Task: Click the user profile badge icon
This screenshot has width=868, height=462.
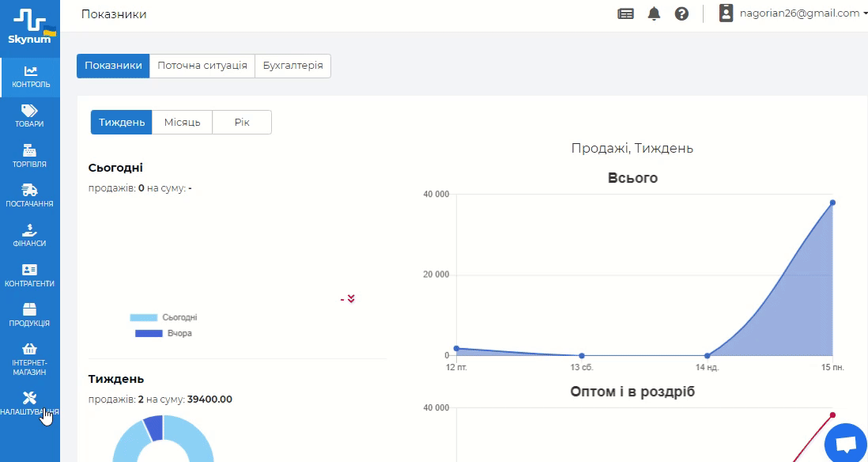Action: (x=726, y=13)
